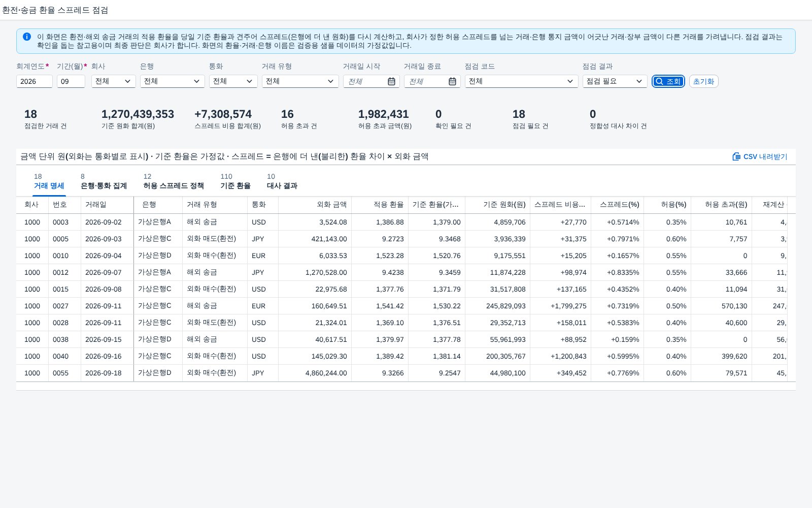The width and height of the screenshot is (812, 508).
Task: Sort by the 스프레드(%) column header
Action: (617, 205)
